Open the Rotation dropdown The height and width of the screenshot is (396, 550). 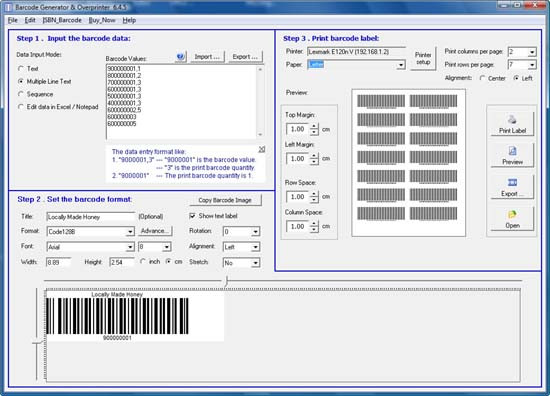pyautogui.click(x=256, y=231)
